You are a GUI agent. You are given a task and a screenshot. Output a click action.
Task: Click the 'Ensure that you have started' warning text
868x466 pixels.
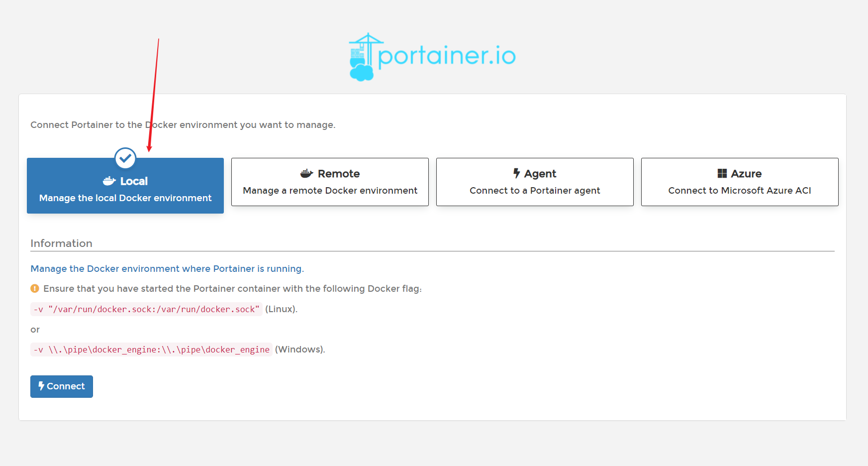(232, 289)
